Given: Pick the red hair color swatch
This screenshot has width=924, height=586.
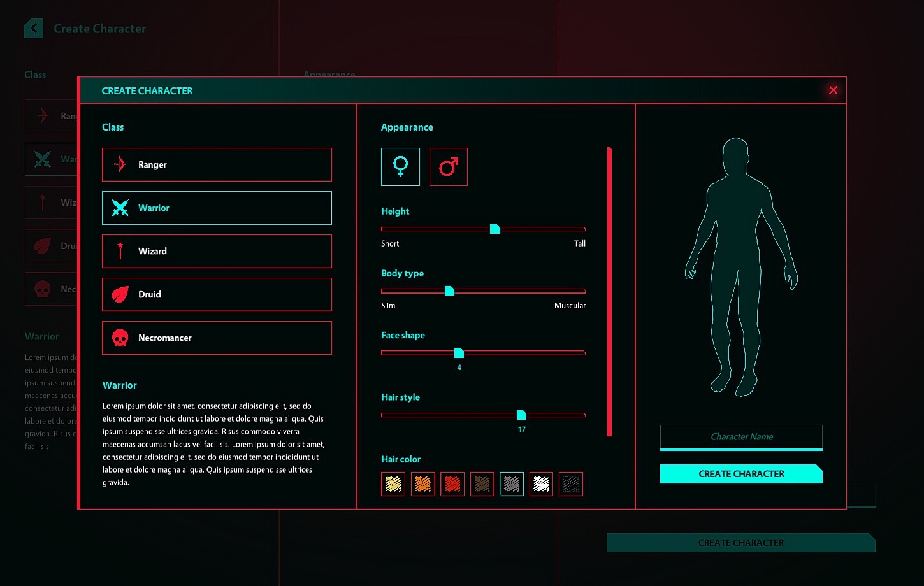Looking at the screenshot, I should point(452,483).
